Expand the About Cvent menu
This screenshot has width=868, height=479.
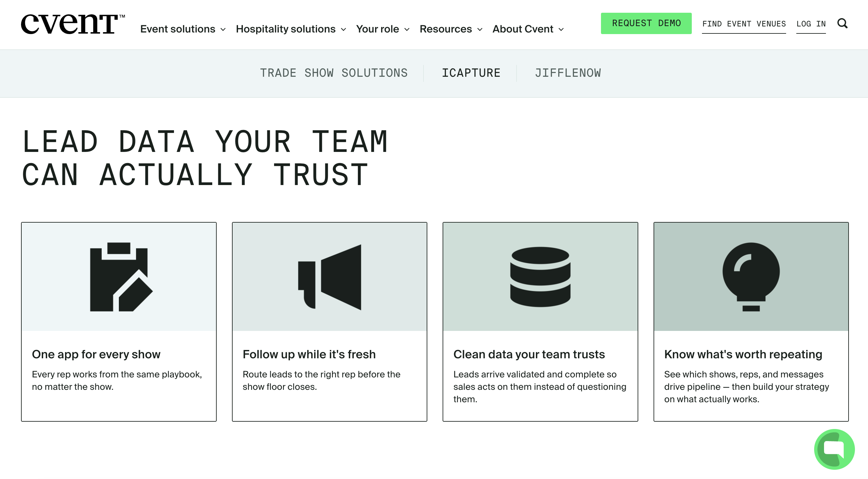[x=528, y=29]
